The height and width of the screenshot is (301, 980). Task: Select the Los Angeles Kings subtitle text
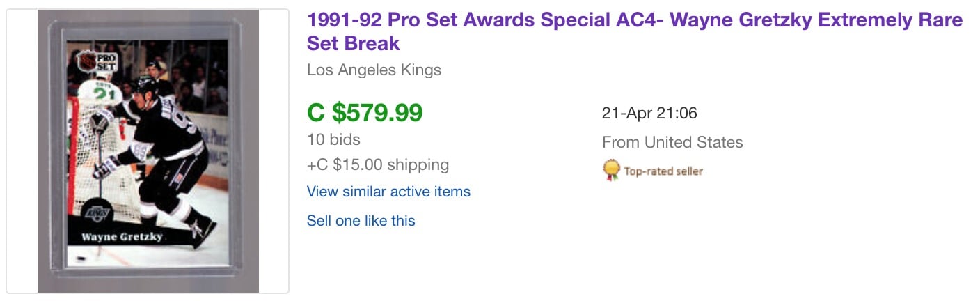pyautogui.click(x=374, y=70)
